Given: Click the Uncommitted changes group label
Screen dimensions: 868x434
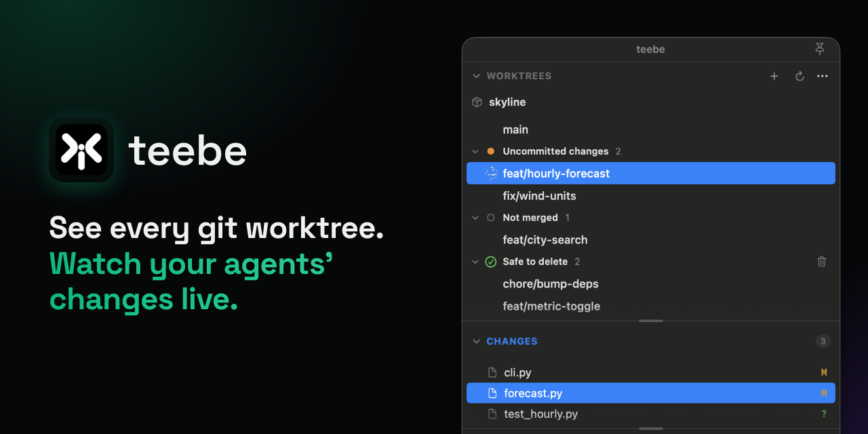Looking at the screenshot, I should (555, 151).
